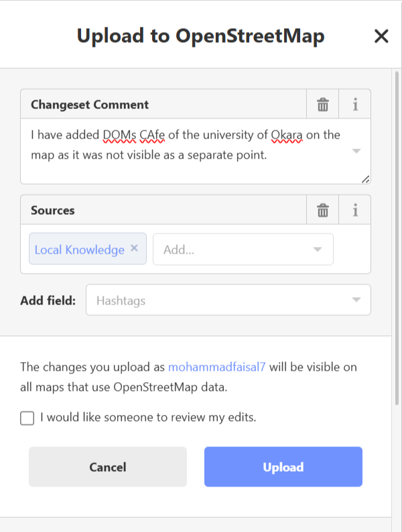Click the textarea resize handle corner
This screenshot has height=532, width=402.
tap(366, 179)
